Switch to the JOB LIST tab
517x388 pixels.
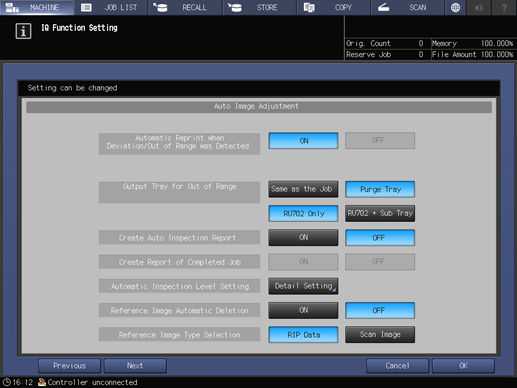[111, 7]
